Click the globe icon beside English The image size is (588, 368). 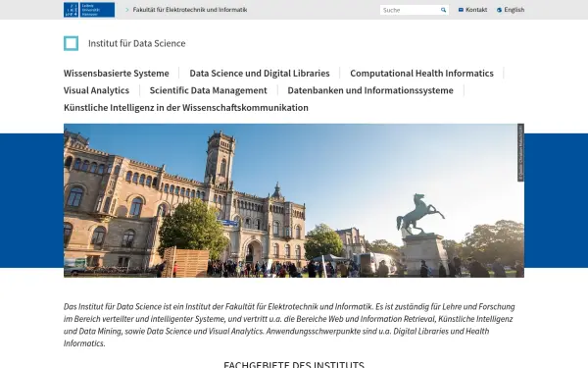coord(499,10)
